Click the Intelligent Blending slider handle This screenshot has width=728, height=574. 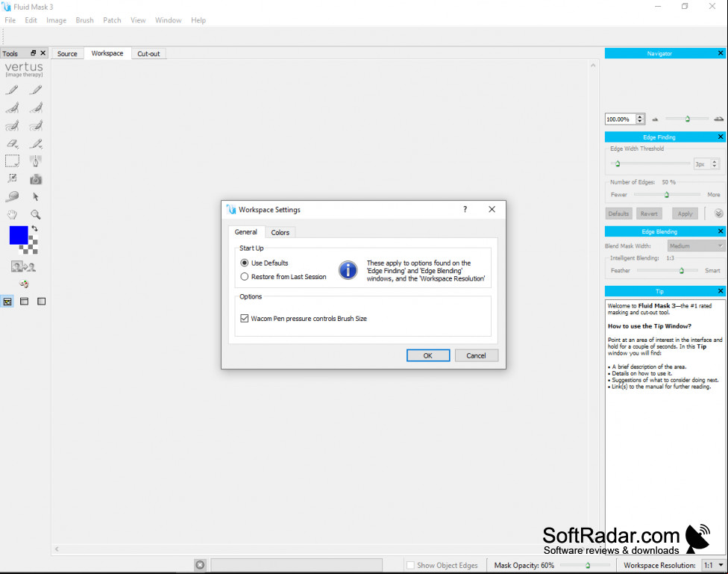click(x=682, y=270)
